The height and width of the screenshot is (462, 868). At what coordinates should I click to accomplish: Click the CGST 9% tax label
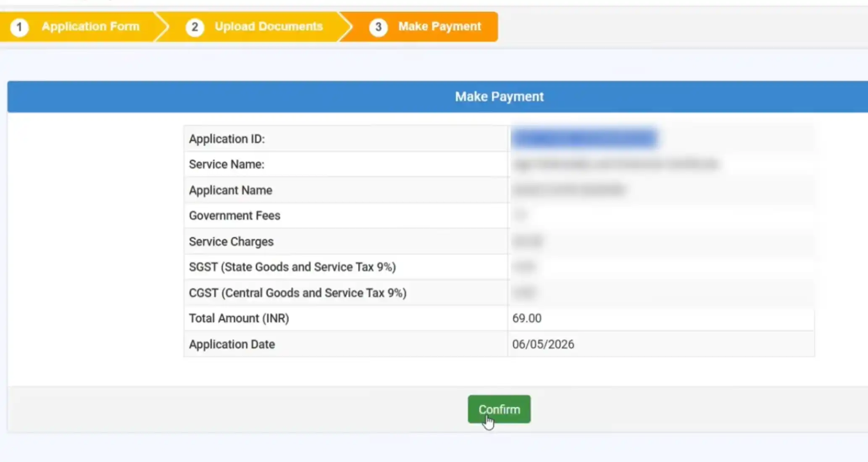[x=298, y=293]
